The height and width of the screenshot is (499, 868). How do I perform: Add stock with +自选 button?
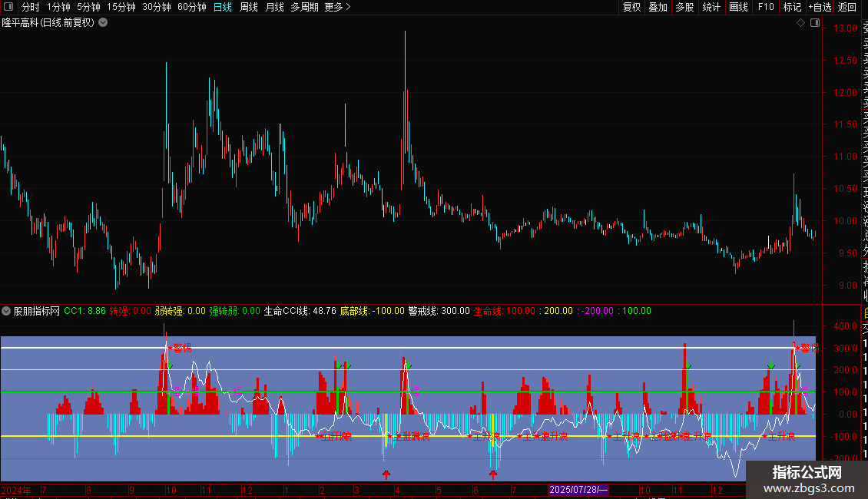(x=820, y=7)
